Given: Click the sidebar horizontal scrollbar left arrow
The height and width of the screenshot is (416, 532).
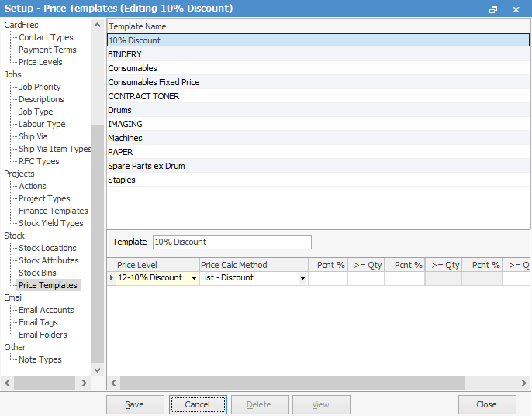Looking at the screenshot, I should click(7, 383).
